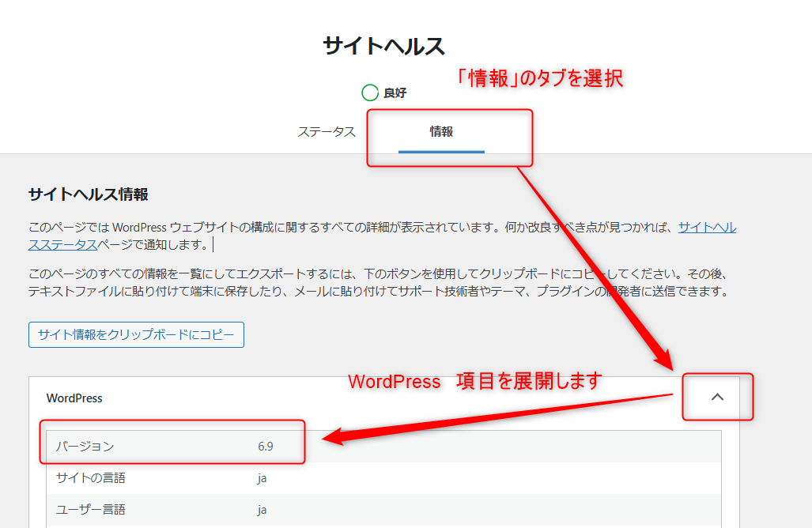Click the 良好 status text
Viewport: 812px width, 528px height.
point(395,93)
